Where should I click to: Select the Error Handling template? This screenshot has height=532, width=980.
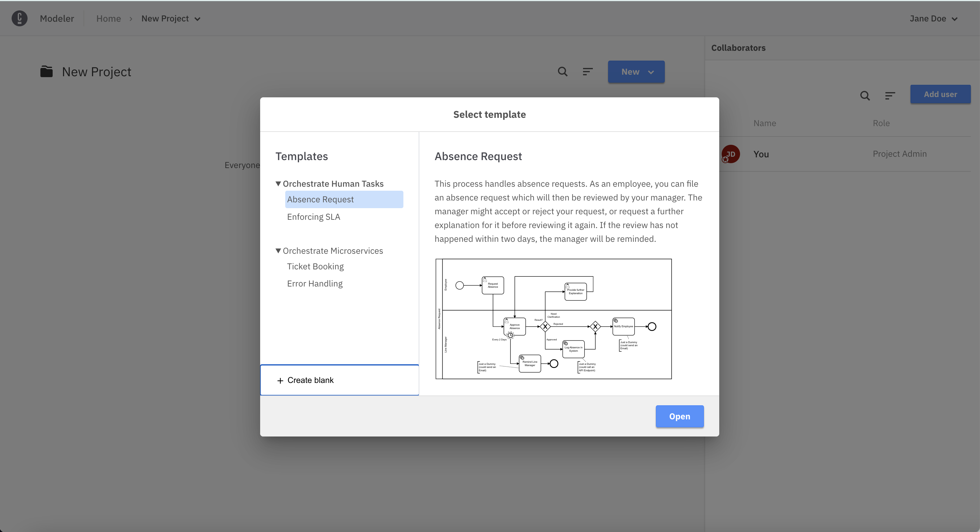click(x=314, y=283)
